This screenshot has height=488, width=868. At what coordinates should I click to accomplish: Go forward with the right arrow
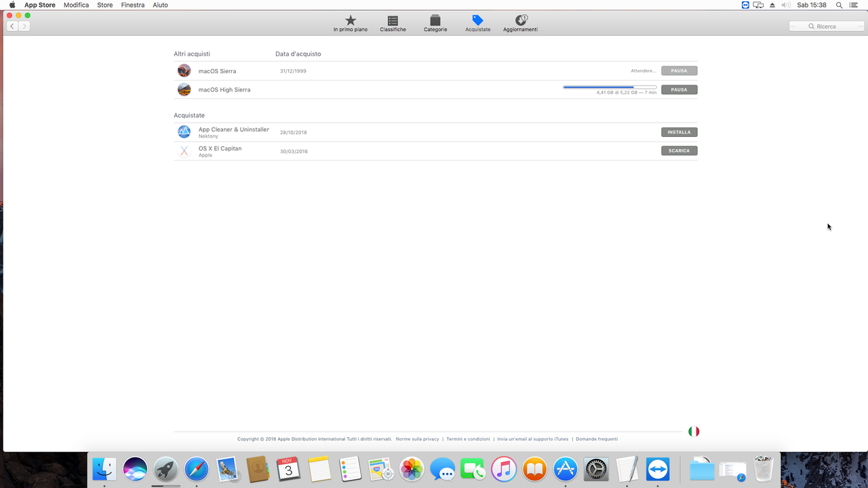[24, 26]
